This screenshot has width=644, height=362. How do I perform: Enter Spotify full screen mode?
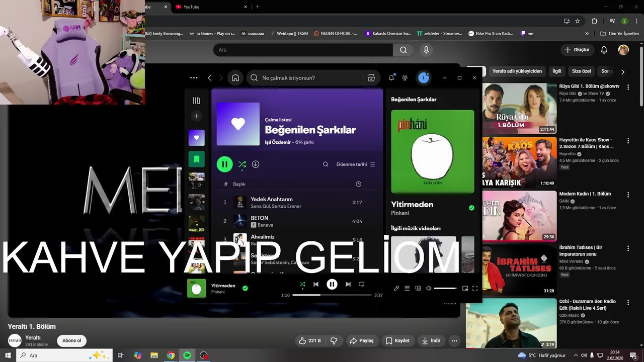pyautogui.click(x=475, y=288)
